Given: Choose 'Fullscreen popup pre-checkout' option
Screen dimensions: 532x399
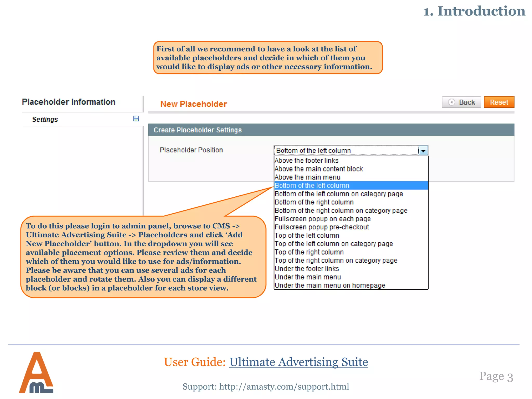Looking at the screenshot, I should (x=351, y=227).
